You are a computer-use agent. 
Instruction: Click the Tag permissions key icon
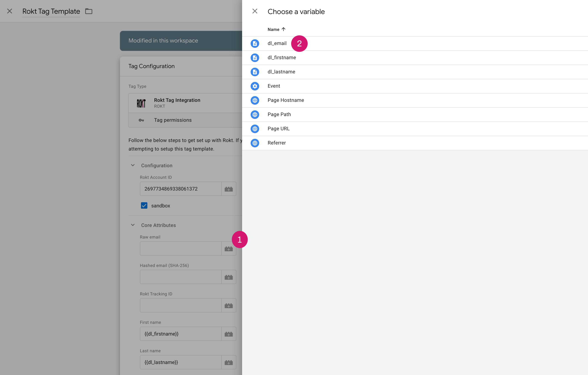tap(141, 120)
